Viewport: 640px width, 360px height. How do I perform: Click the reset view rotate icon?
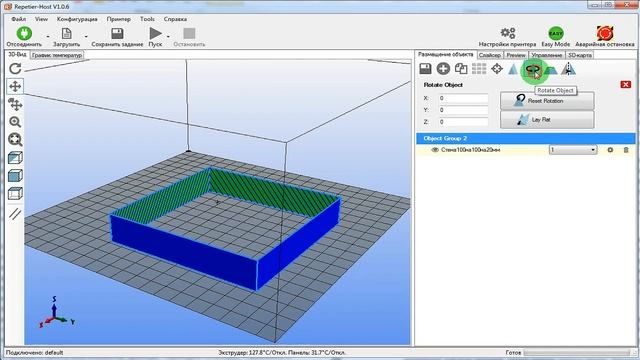[x=15, y=69]
